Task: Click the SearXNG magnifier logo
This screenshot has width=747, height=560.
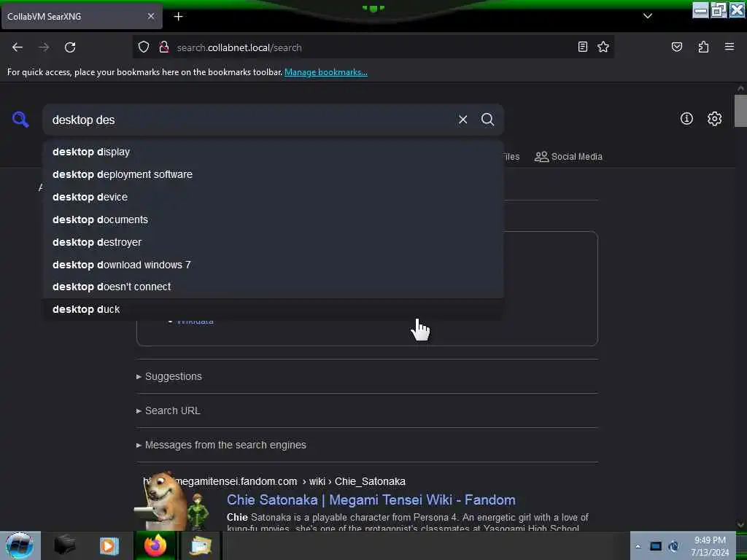Action: [x=20, y=119]
